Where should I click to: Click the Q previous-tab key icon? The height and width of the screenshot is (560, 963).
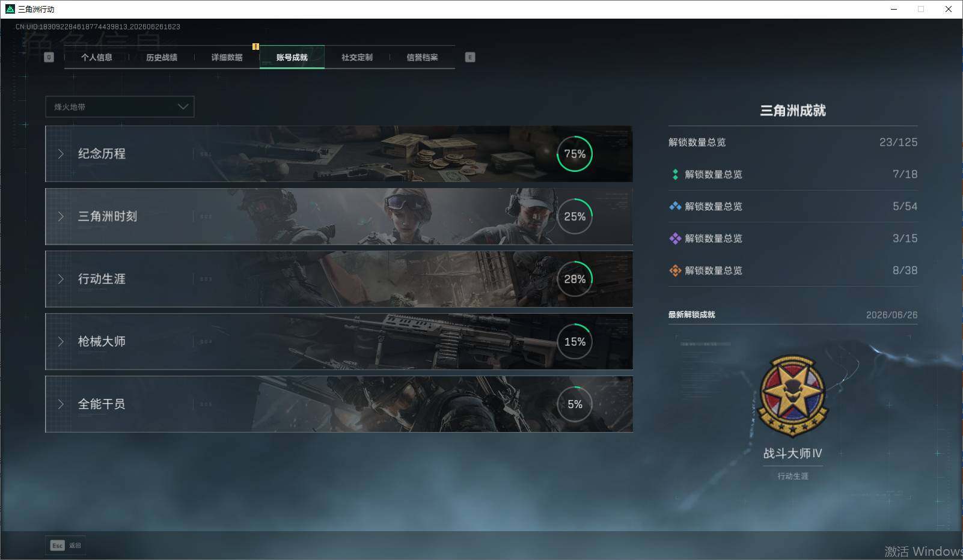coord(49,57)
